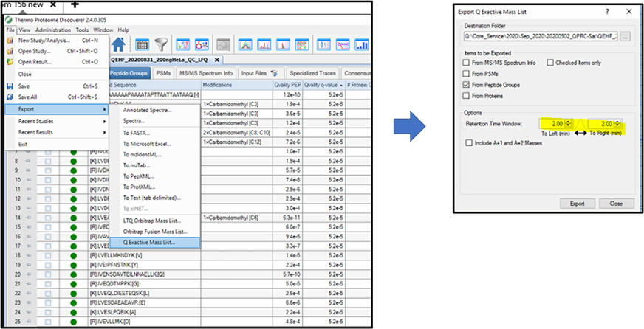
Task: Click the Save All double-disk icon
Action: click(10, 97)
